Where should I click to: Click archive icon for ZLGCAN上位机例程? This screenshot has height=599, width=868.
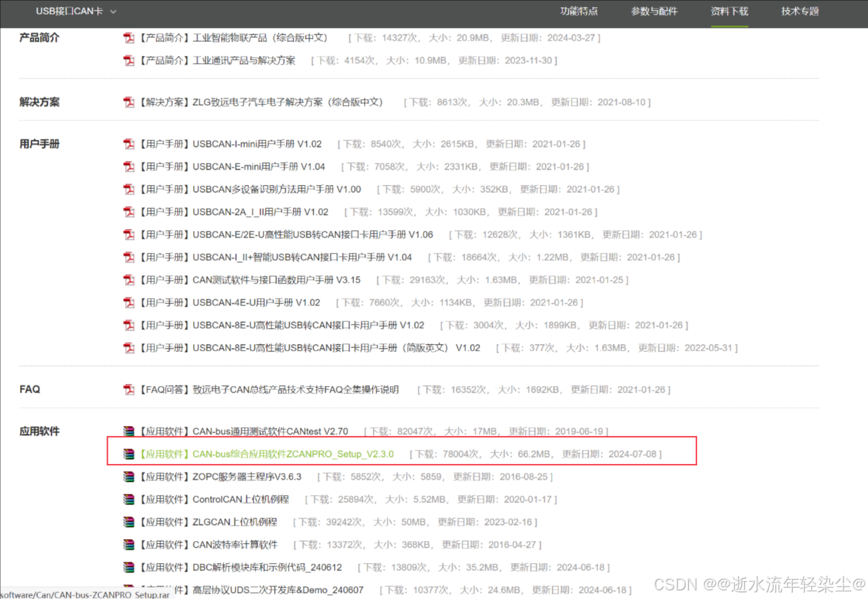(128, 522)
